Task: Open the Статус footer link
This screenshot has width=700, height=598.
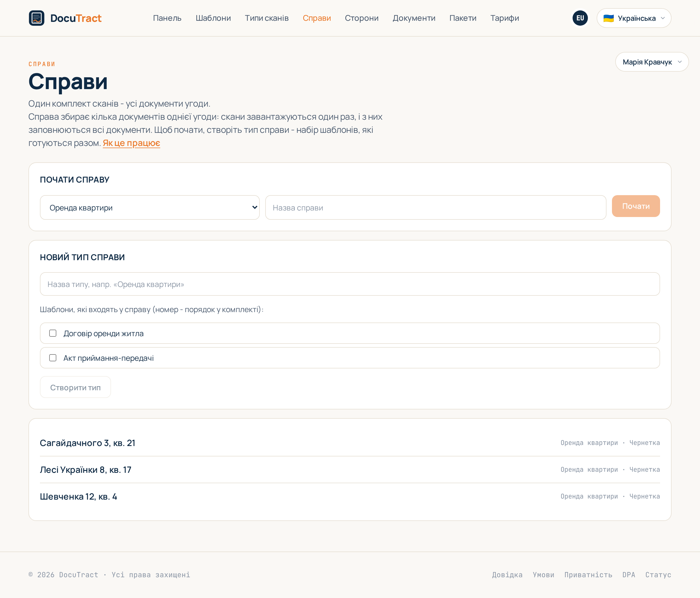Action: tap(658, 575)
